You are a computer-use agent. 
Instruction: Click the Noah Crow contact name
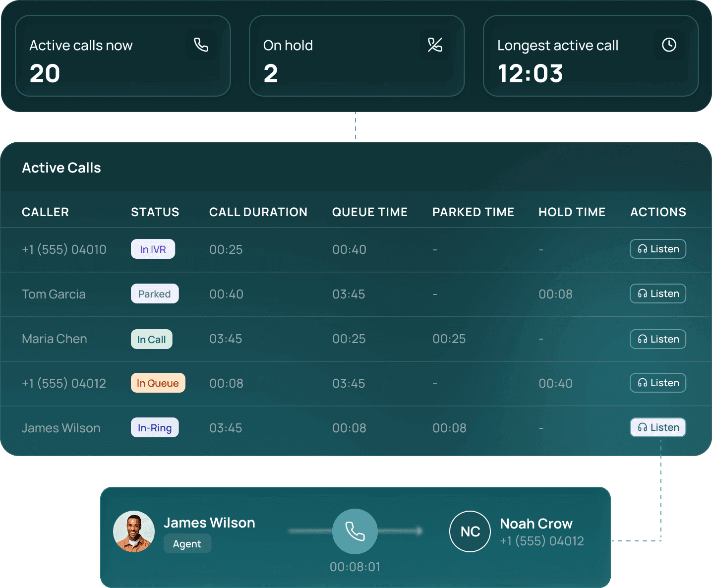point(536,524)
